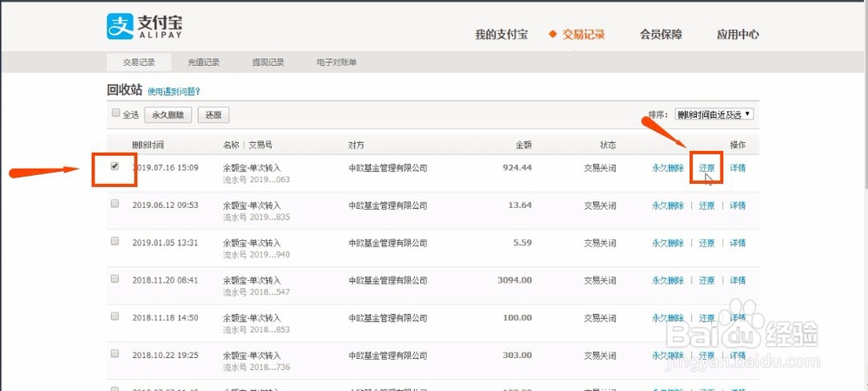Open the 排序 sort order dropdown

(x=714, y=114)
